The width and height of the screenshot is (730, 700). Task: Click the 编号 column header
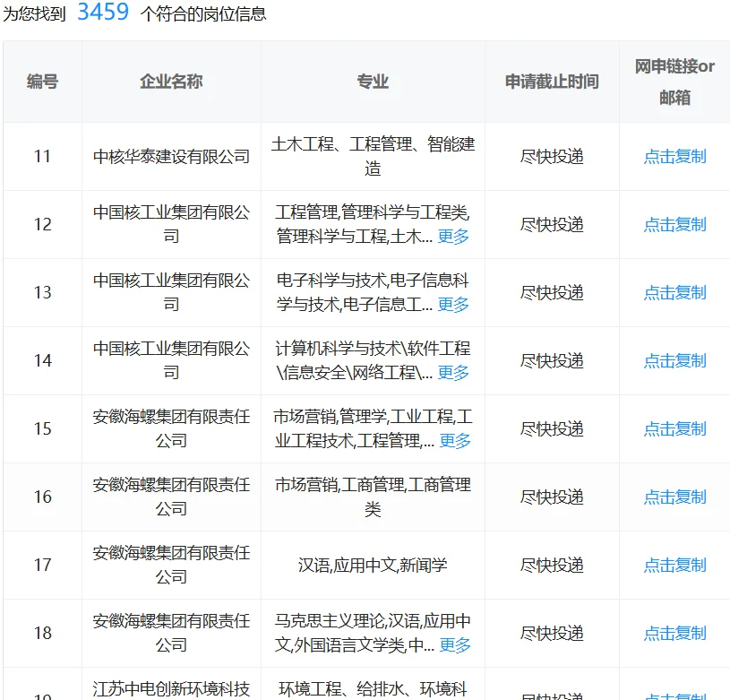click(x=42, y=82)
